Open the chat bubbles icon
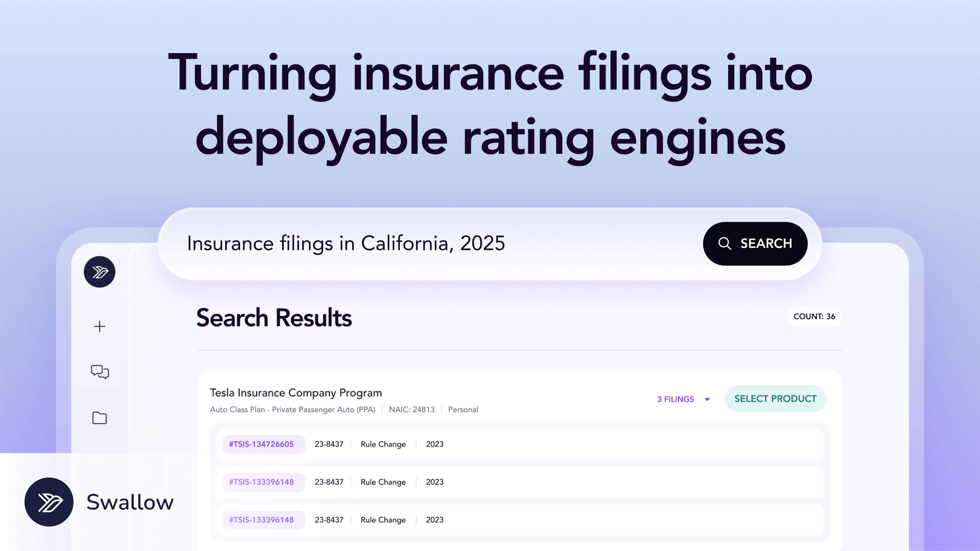This screenshot has height=551, width=980. coord(100,372)
